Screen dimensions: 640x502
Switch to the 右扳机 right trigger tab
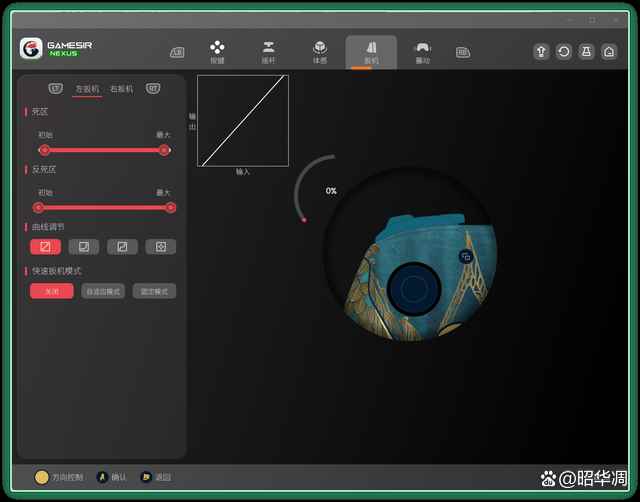[122, 89]
